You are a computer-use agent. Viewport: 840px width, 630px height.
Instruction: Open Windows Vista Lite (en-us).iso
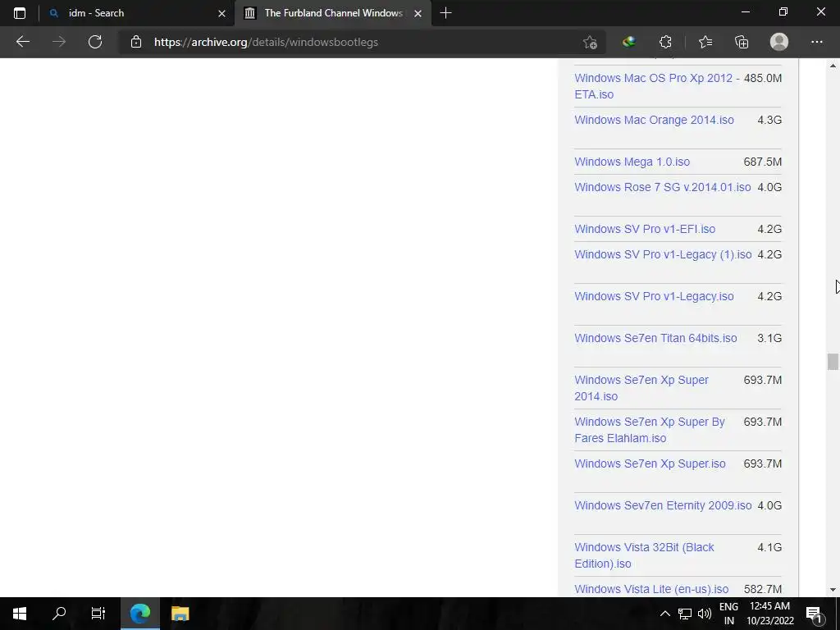coord(651,589)
